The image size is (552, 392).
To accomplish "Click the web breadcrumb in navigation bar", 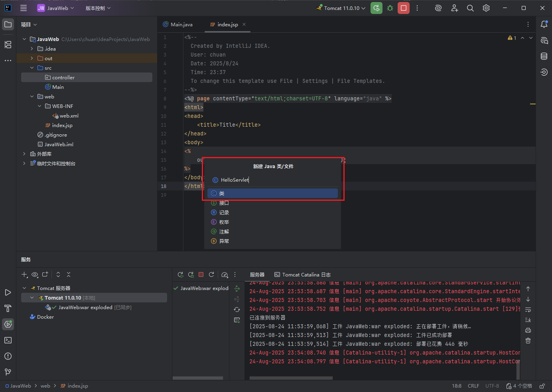I will click(45, 386).
